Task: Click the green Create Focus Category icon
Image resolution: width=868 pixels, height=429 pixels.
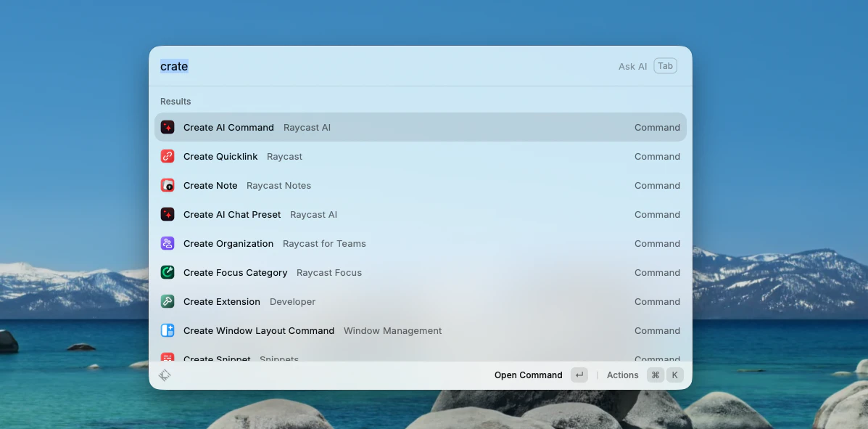Action: click(168, 273)
